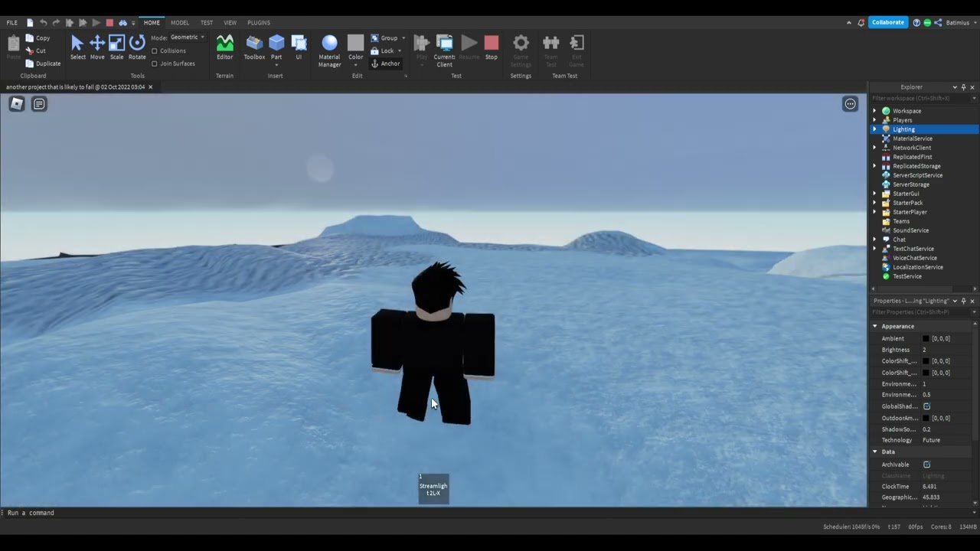
Task: Click the notifications bell icon
Action: click(861, 22)
